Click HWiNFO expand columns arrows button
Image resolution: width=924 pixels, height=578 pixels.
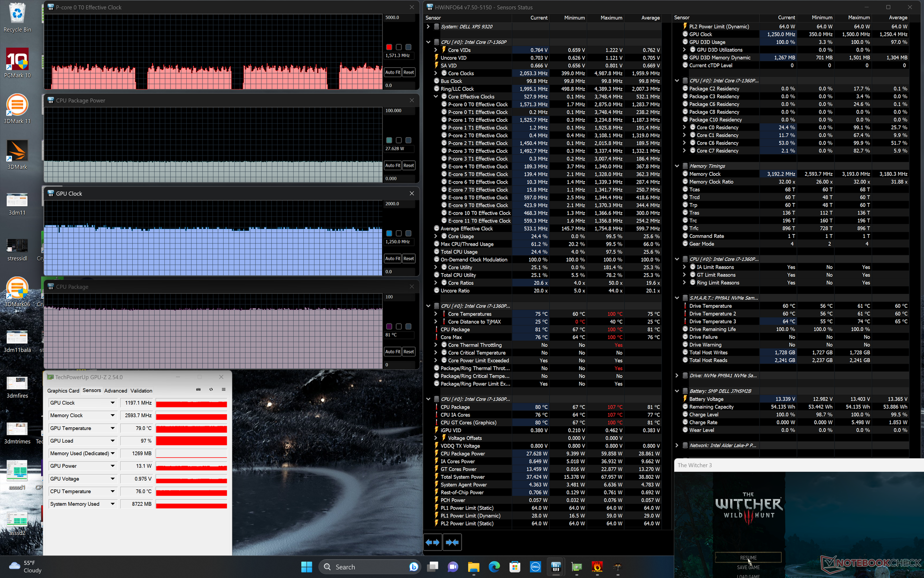(x=433, y=542)
